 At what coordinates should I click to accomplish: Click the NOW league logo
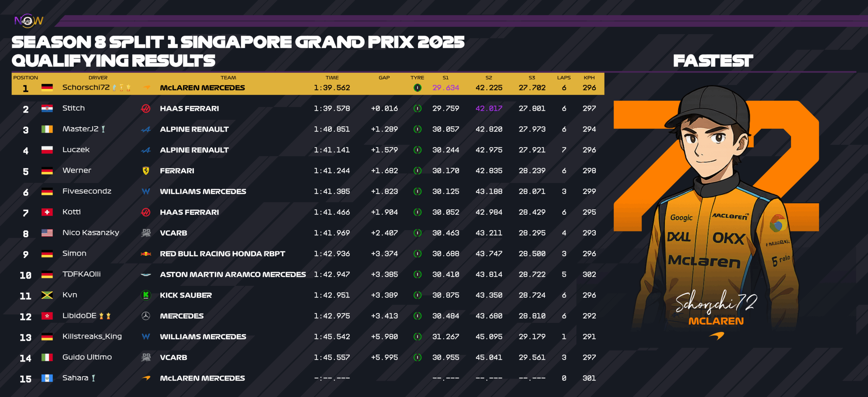tap(29, 21)
